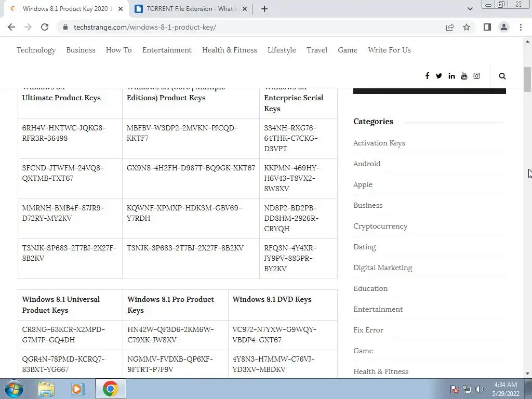Click the Windows 8.1 DVD Keys header
532x399 pixels.
(272, 299)
